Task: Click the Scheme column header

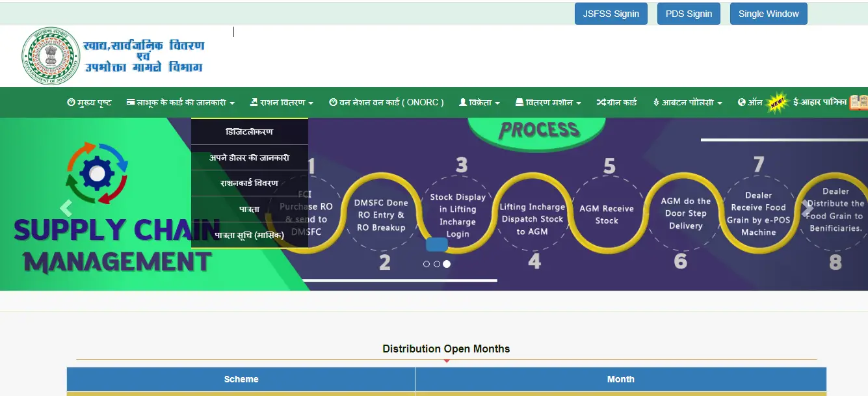Action: (241, 379)
